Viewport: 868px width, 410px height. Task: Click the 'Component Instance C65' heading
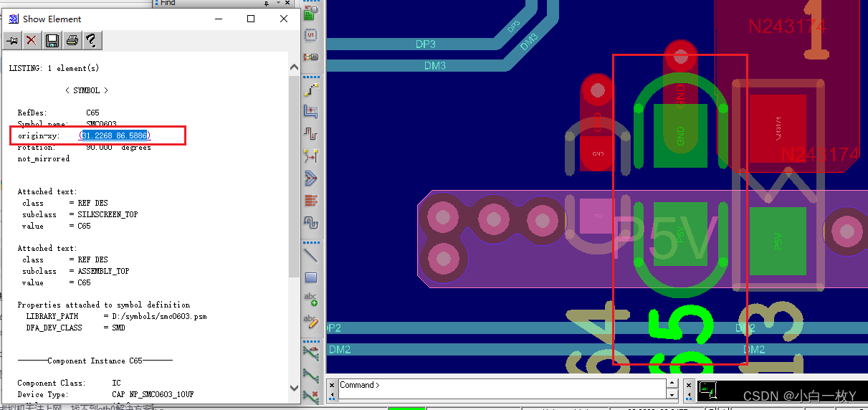pyautogui.click(x=95, y=361)
